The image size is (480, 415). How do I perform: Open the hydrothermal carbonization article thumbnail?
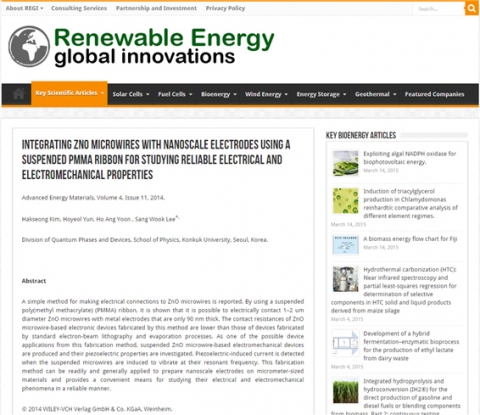(345, 279)
